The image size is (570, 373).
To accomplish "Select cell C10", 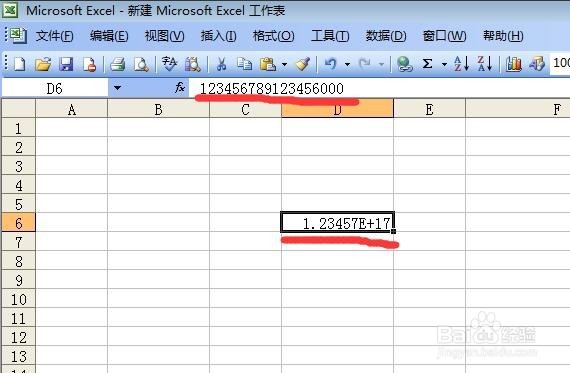I will (x=245, y=298).
